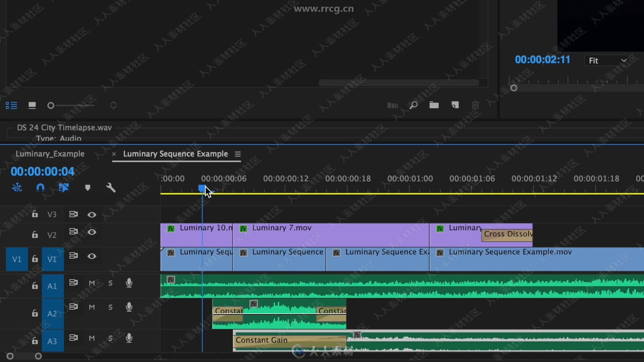Toggle sync lock for A2
Image resolution: width=644 pixels, height=362 pixels.
tap(73, 307)
